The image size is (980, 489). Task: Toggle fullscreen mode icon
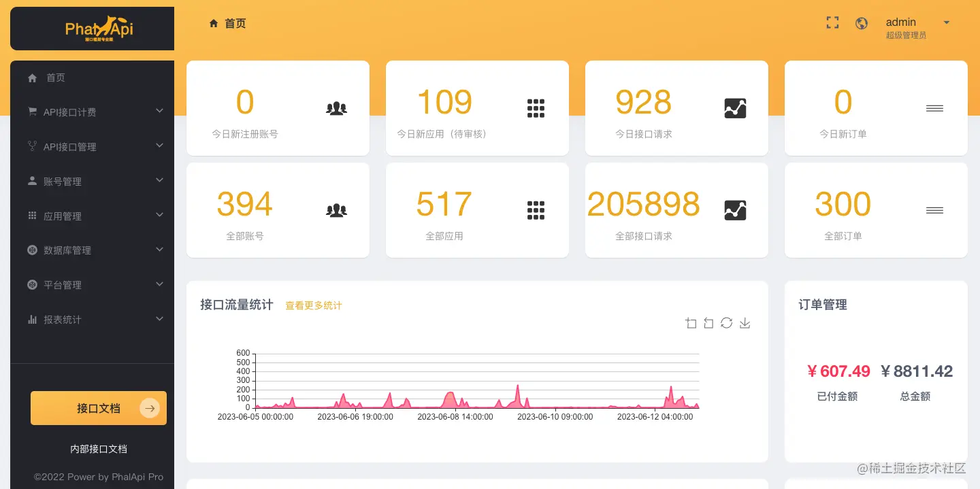(832, 22)
